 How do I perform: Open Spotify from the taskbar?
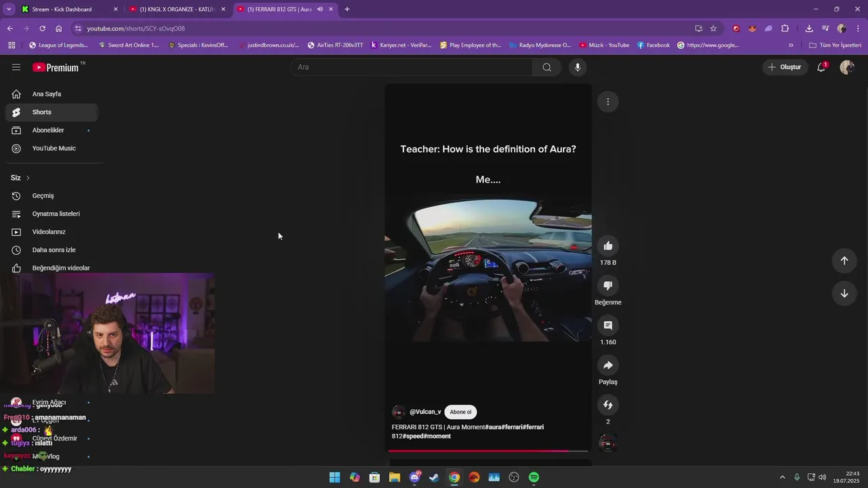(x=534, y=477)
